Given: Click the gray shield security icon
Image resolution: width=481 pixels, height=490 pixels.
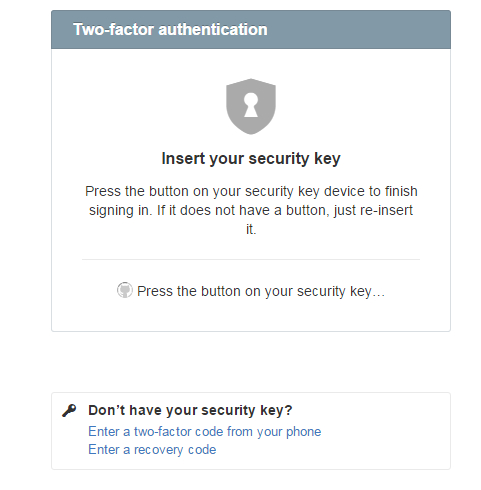Looking at the screenshot, I should 251,106.
